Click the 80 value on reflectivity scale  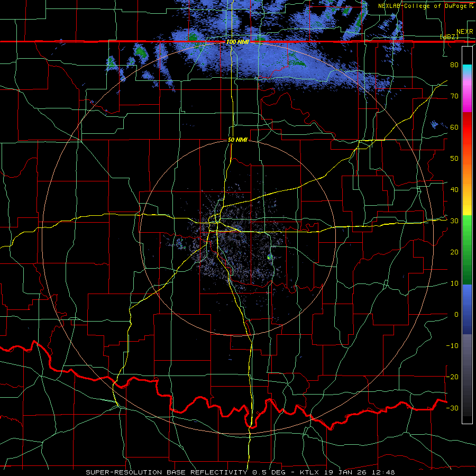[x=454, y=65]
